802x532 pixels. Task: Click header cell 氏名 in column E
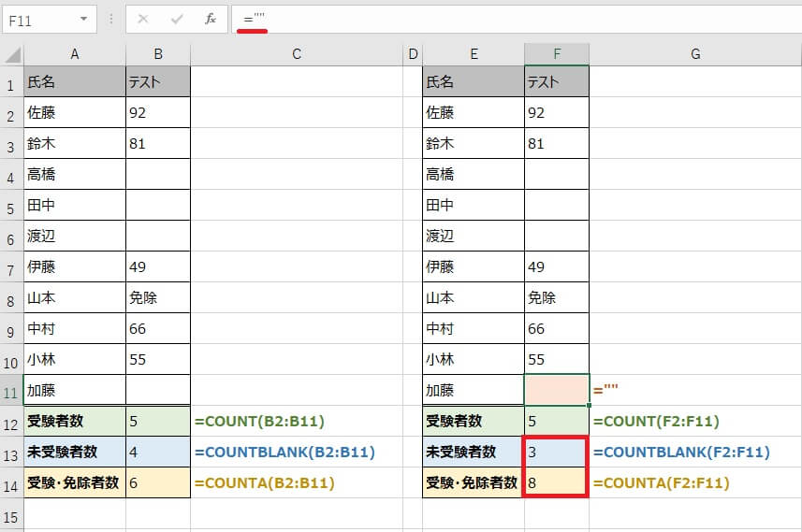coord(474,82)
